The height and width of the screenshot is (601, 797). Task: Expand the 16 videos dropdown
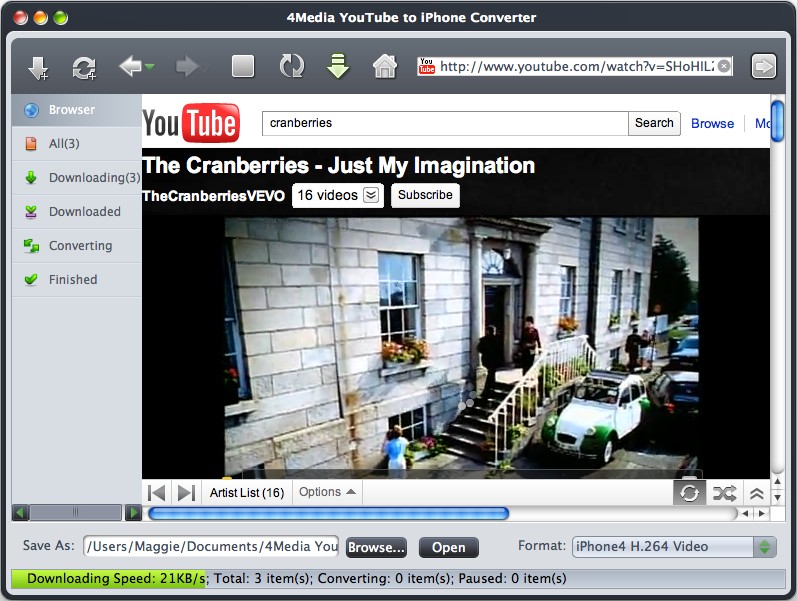pyautogui.click(x=338, y=195)
